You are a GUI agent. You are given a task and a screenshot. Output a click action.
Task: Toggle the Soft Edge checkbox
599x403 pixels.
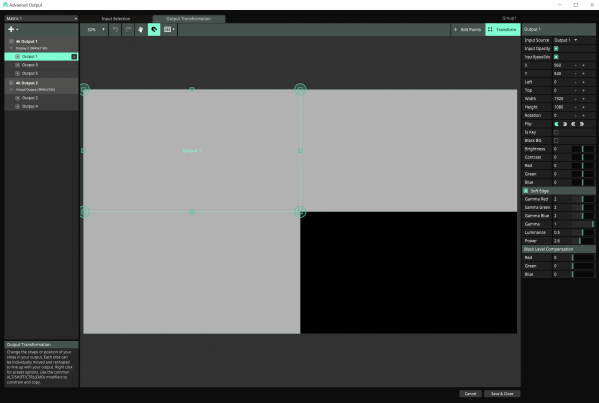point(526,191)
